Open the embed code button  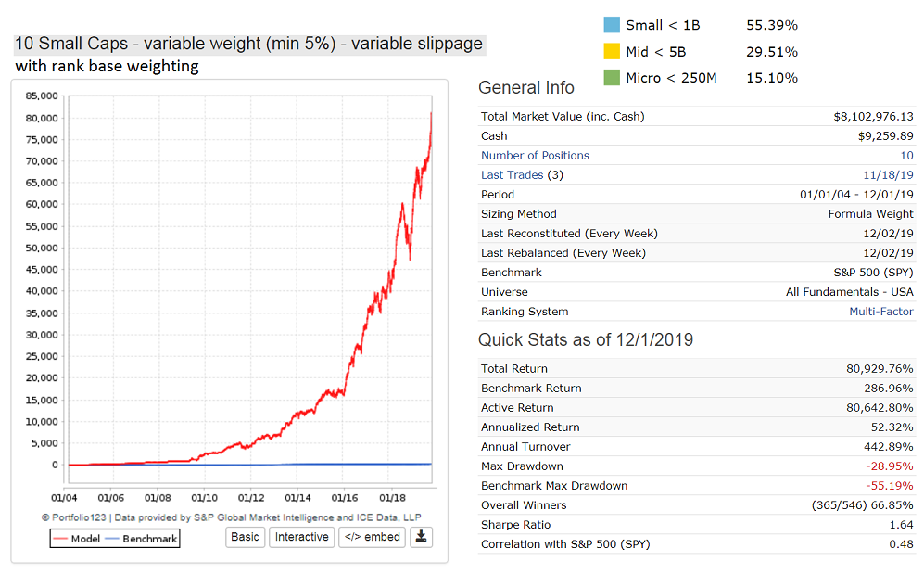372,537
